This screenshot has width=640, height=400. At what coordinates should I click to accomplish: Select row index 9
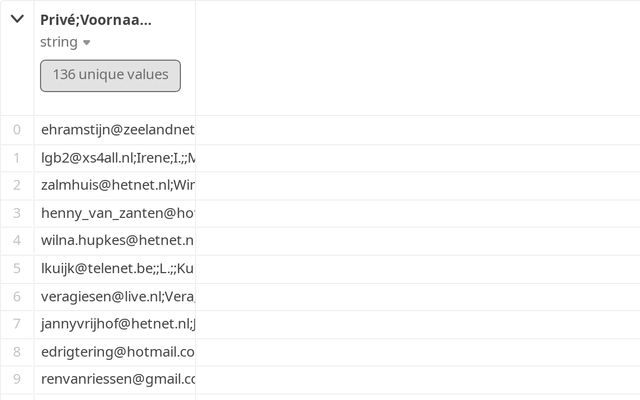point(17,379)
